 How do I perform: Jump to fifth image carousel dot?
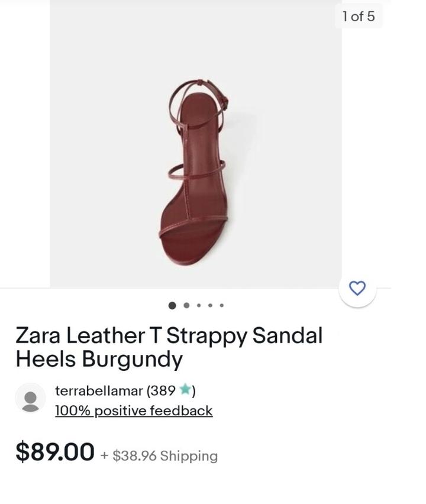[222, 305]
